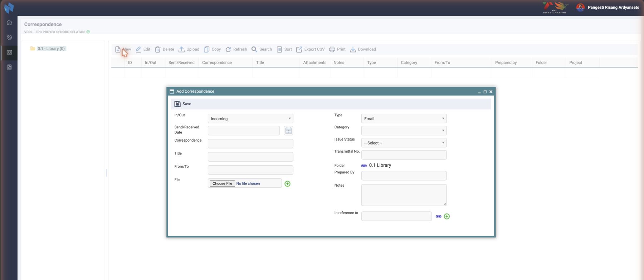
Task: Sort by the In/Out column header
Action: pos(151,63)
